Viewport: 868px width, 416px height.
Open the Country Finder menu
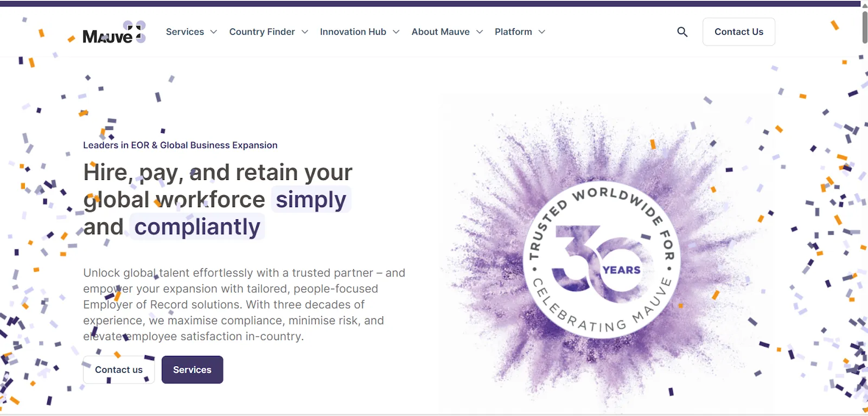pos(262,32)
